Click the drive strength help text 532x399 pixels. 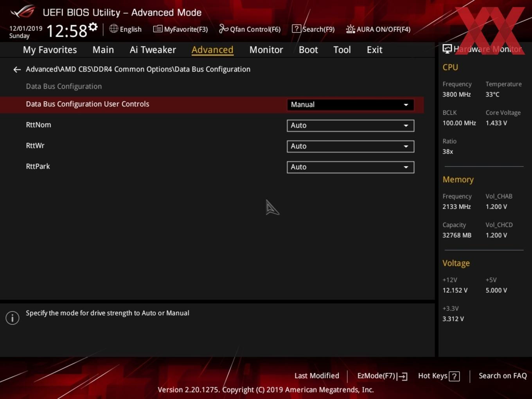[108, 313]
